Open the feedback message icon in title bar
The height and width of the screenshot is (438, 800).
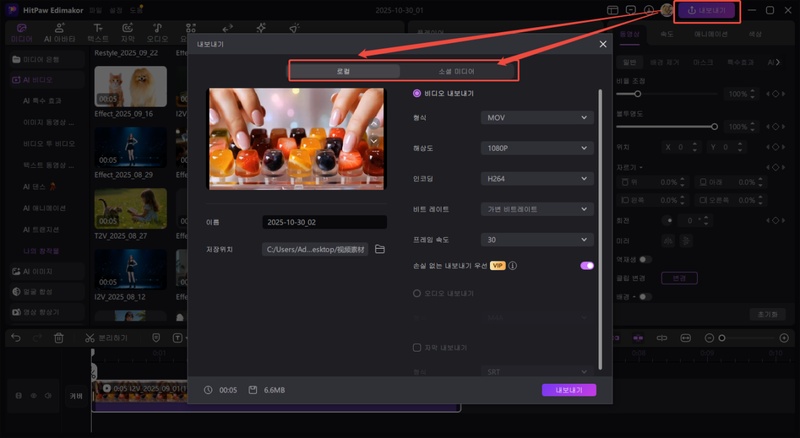(x=631, y=10)
